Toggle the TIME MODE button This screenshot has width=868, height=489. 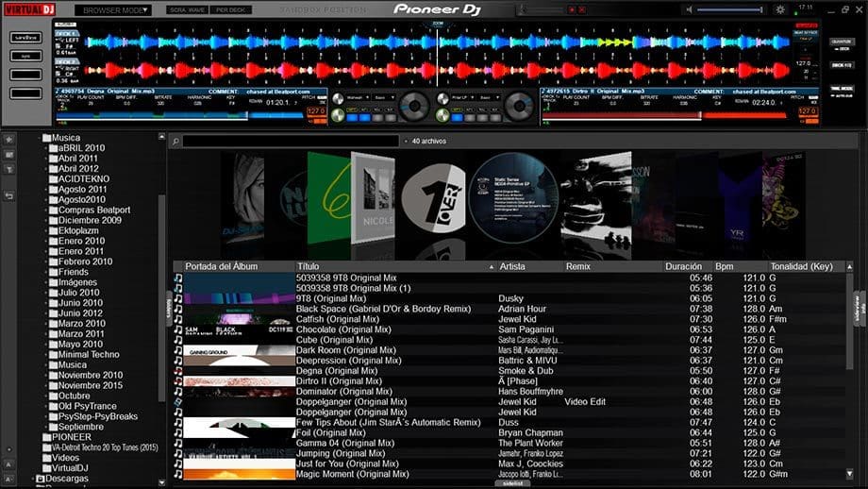pyautogui.click(x=842, y=89)
